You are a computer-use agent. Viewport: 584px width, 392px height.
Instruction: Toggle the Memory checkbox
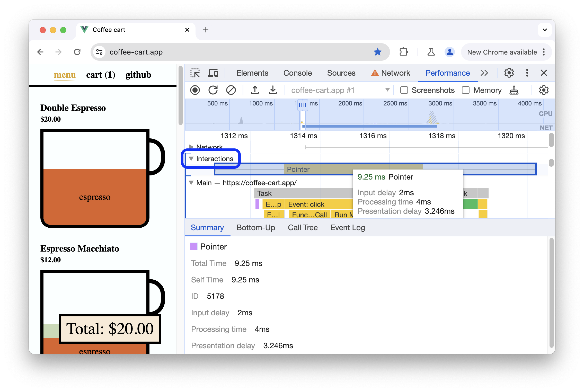coord(466,90)
